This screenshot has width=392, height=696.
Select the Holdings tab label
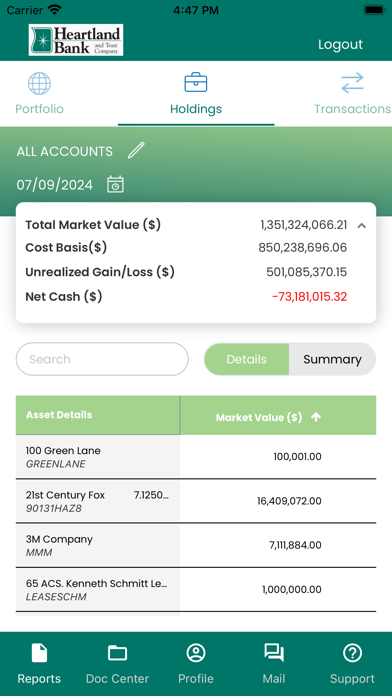coord(196,109)
